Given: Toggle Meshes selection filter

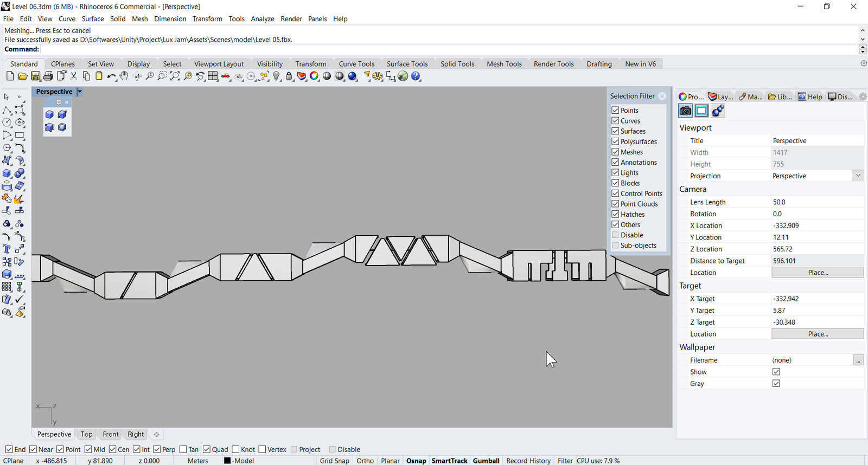Looking at the screenshot, I should [616, 152].
